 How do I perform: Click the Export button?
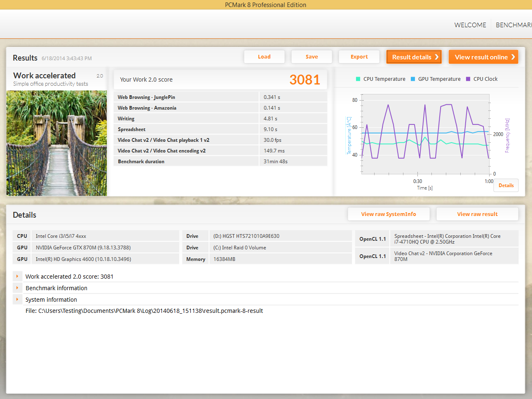(359, 57)
